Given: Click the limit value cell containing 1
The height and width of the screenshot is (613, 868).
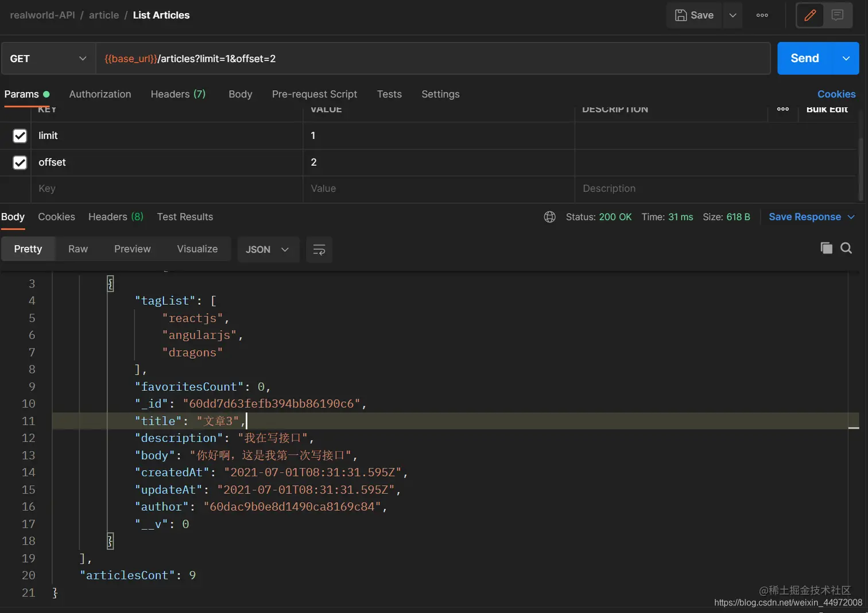Looking at the screenshot, I should [439, 135].
